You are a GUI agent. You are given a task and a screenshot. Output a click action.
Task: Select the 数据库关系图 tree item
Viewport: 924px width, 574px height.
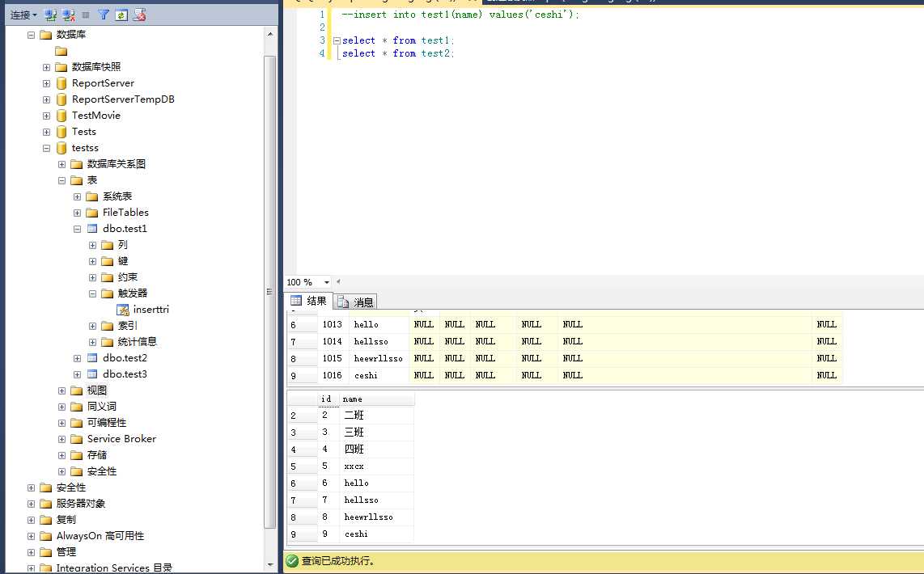(x=116, y=164)
